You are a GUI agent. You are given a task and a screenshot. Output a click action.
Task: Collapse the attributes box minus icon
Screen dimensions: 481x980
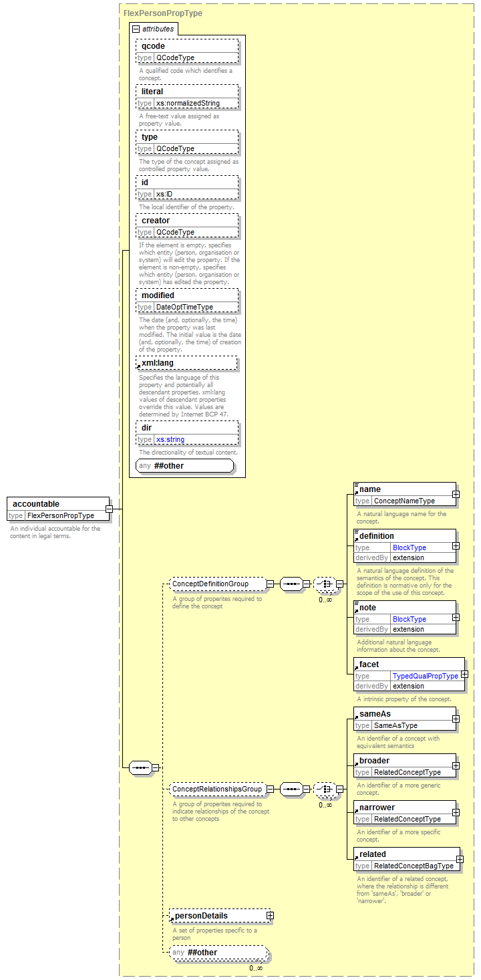pos(136,29)
